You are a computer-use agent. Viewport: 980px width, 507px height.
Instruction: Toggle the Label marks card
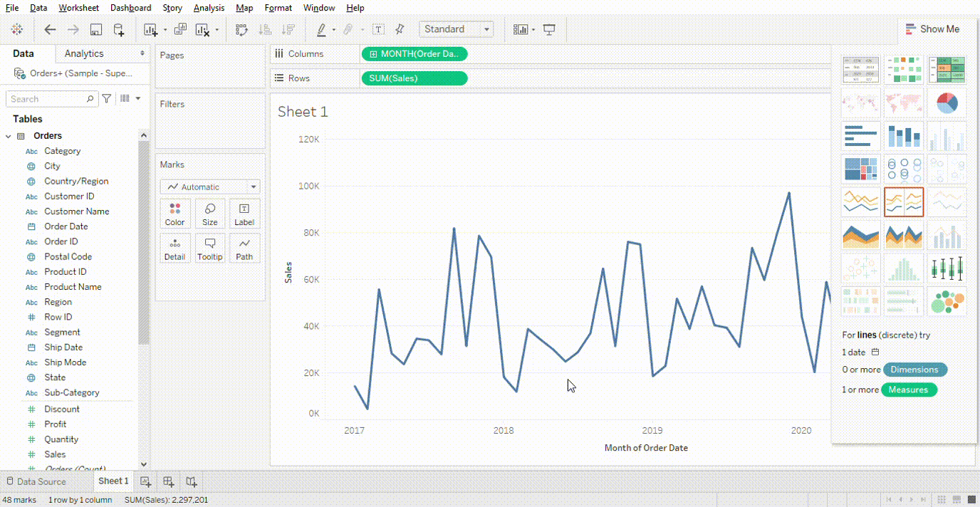244,214
